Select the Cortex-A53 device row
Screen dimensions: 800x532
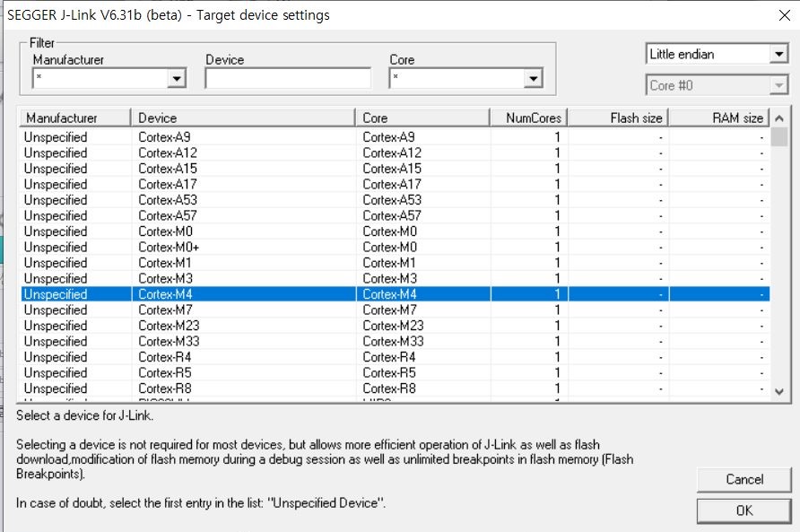point(396,200)
